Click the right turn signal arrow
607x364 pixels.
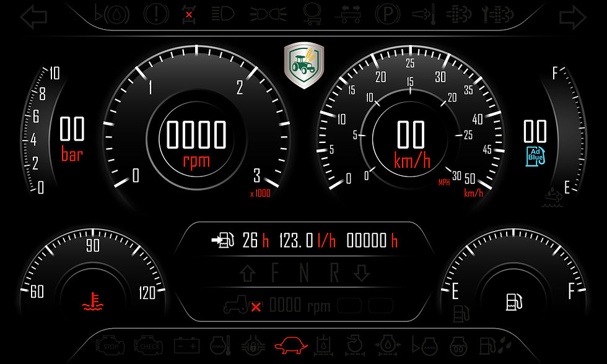tap(573, 17)
